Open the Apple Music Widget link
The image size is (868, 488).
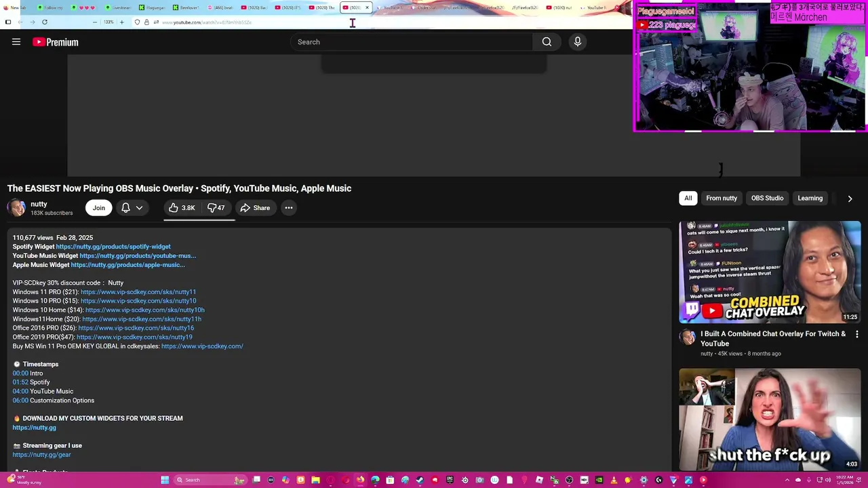click(127, 265)
